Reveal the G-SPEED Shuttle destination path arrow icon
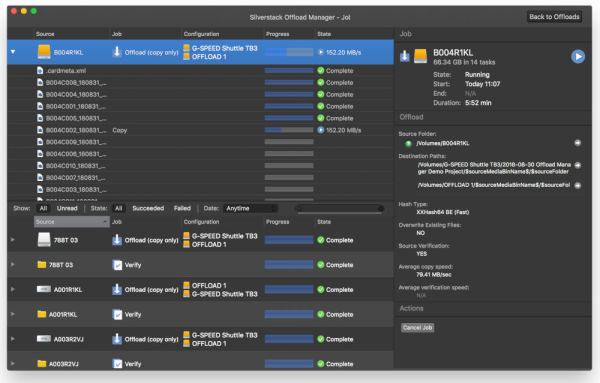The image size is (600, 383). pos(577,165)
